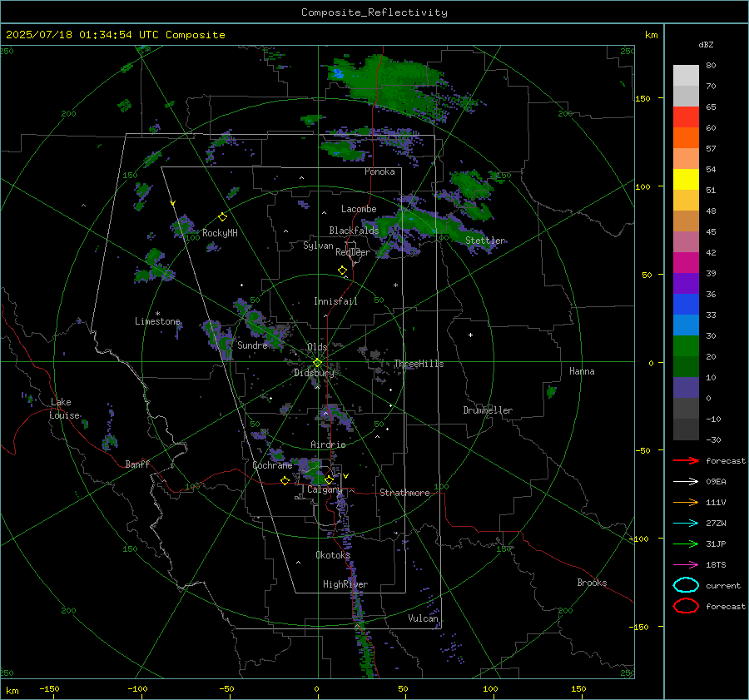Click the km unit label at top right
Screen dimensions: 749x700
click(x=651, y=35)
